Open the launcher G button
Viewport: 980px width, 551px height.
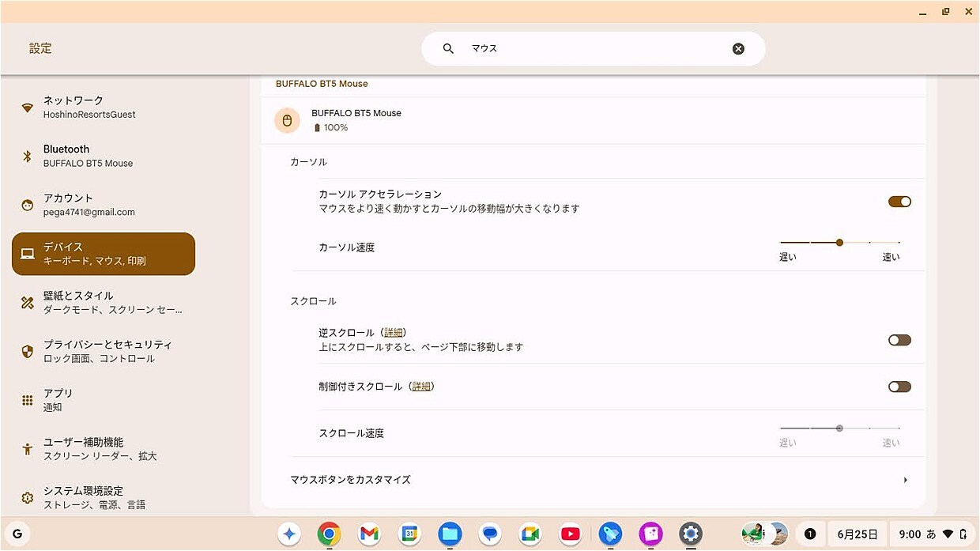pyautogui.click(x=17, y=534)
